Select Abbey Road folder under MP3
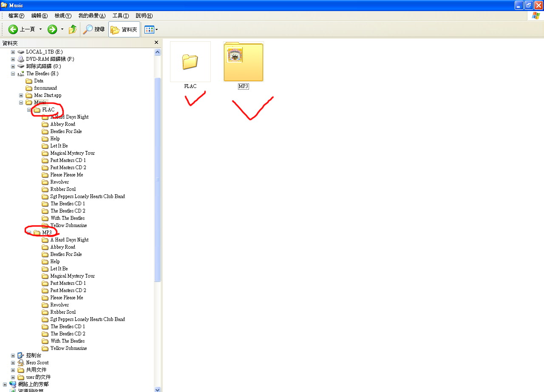The height and width of the screenshot is (392, 544). click(63, 247)
